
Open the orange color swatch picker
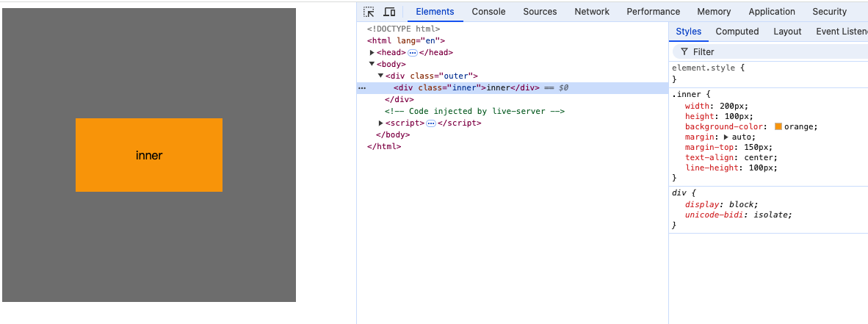(x=778, y=126)
